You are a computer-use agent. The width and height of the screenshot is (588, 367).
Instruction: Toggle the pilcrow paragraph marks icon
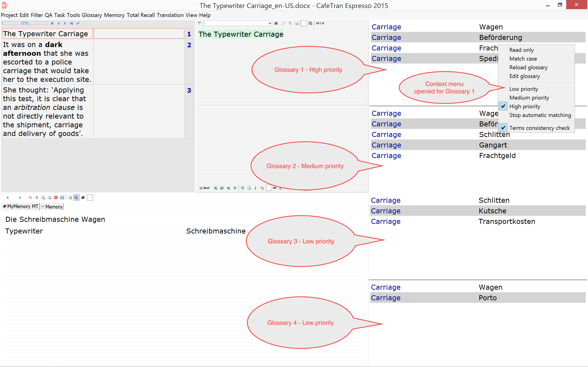pos(290,23)
